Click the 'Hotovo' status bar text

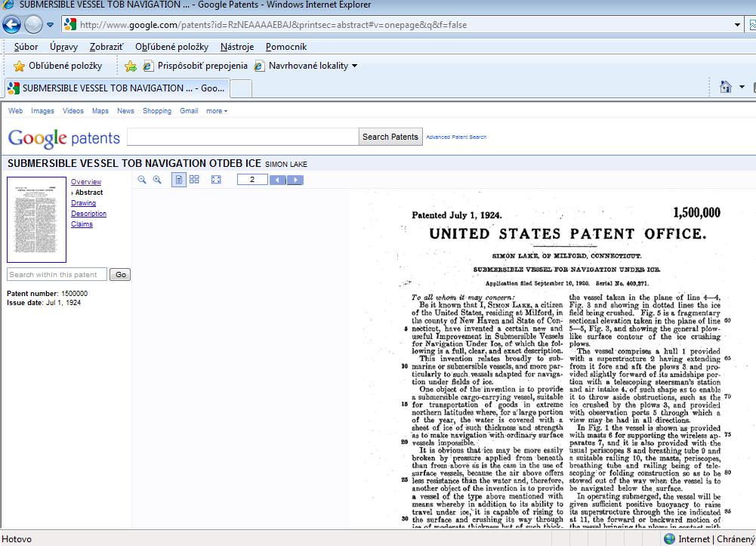click(17, 539)
